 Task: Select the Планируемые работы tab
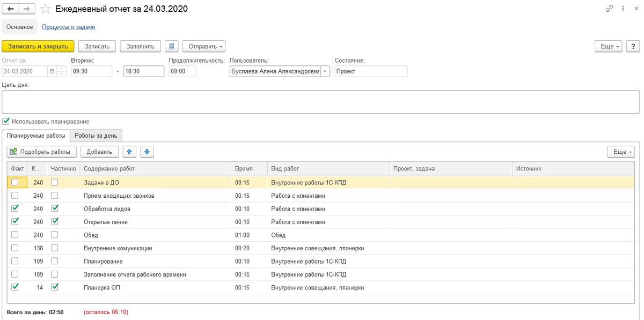pyautogui.click(x=36, y=136)
